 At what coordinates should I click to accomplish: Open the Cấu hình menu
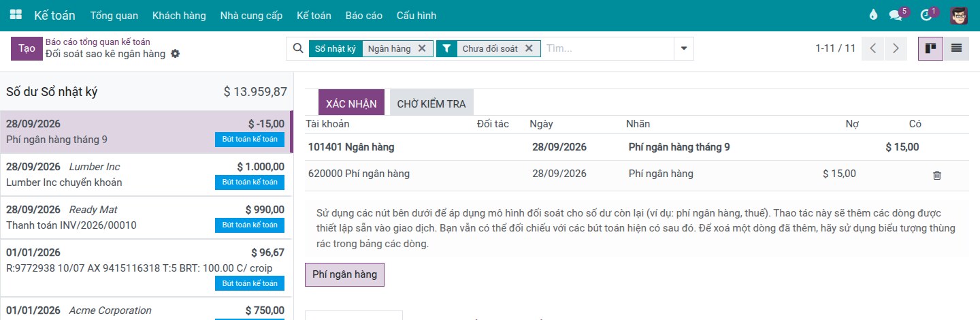point(416,15)
